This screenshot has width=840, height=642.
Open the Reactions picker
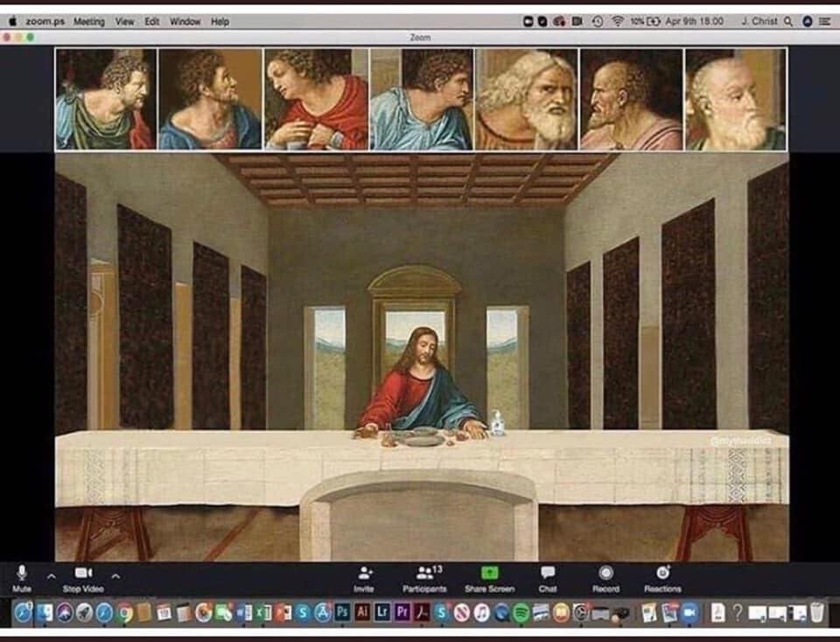point(662,579)
